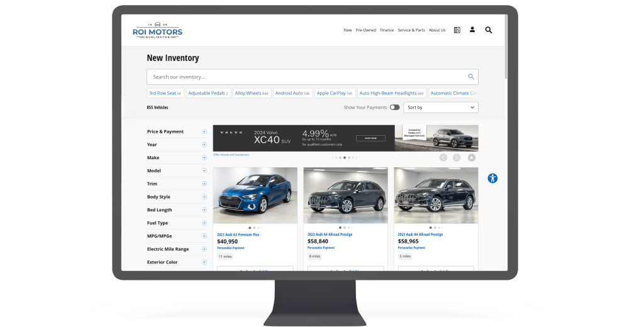Toggle Show Your Payments switch
The height and width of the screenshot is (327, 644).
click(395, 108)
